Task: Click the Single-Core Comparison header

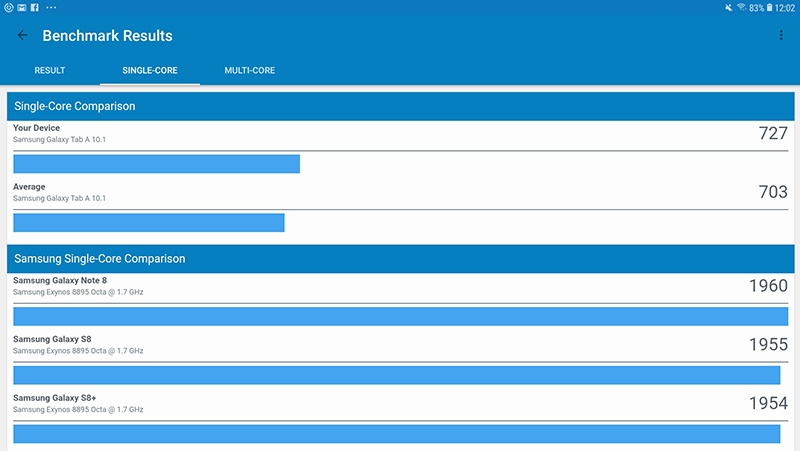Action: tap(401, 106)
